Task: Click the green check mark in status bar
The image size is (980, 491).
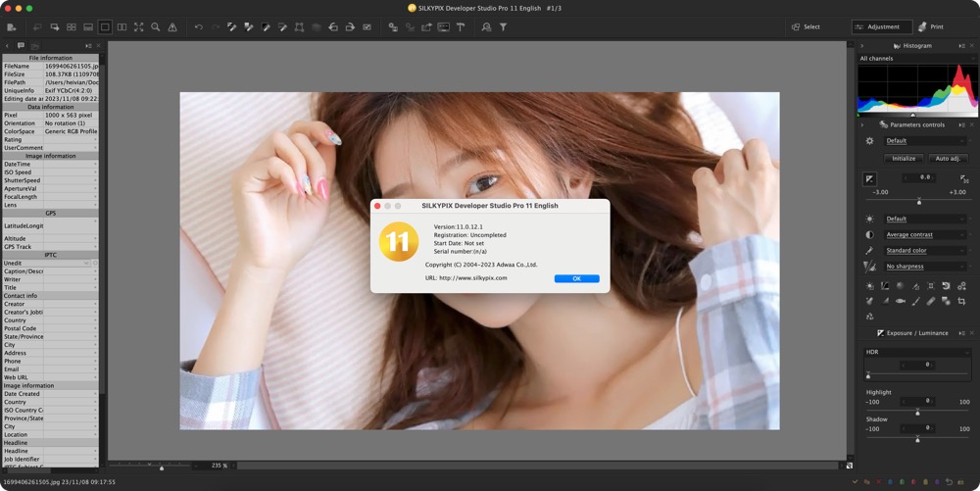Action: pyautogui.click(x=855, y=482)
